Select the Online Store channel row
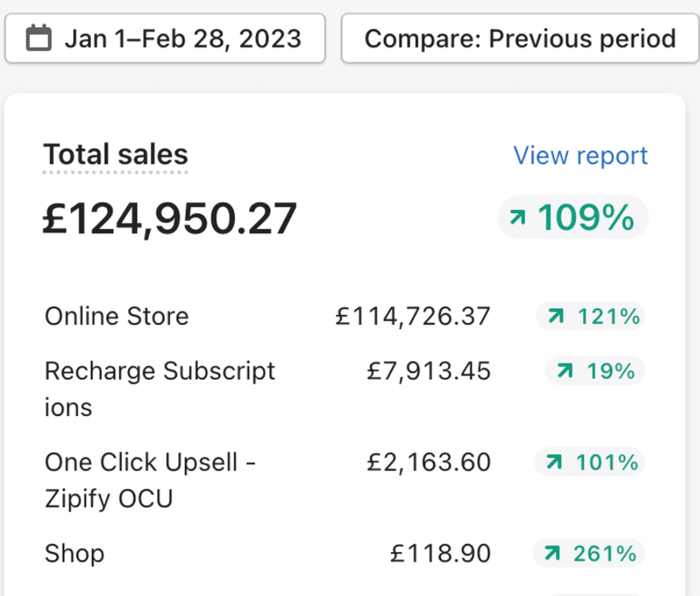 click(x=116, y=316)
